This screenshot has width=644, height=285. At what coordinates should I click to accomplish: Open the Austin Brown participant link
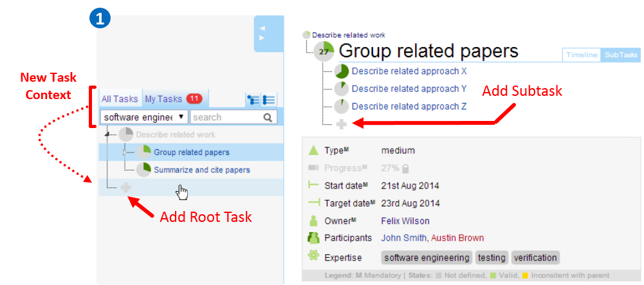[457, 238]
